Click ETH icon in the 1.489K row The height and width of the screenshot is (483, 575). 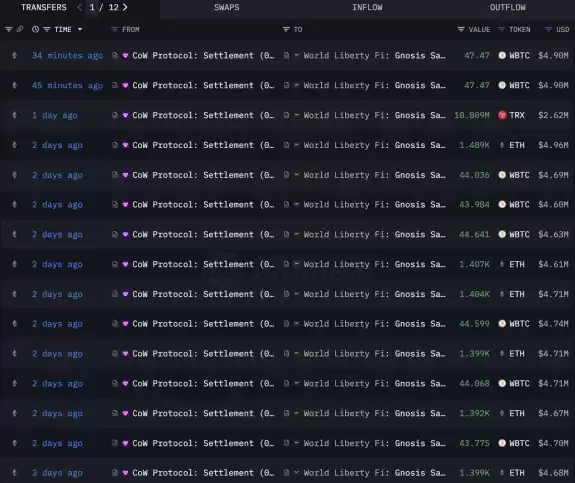coord(502,145)
